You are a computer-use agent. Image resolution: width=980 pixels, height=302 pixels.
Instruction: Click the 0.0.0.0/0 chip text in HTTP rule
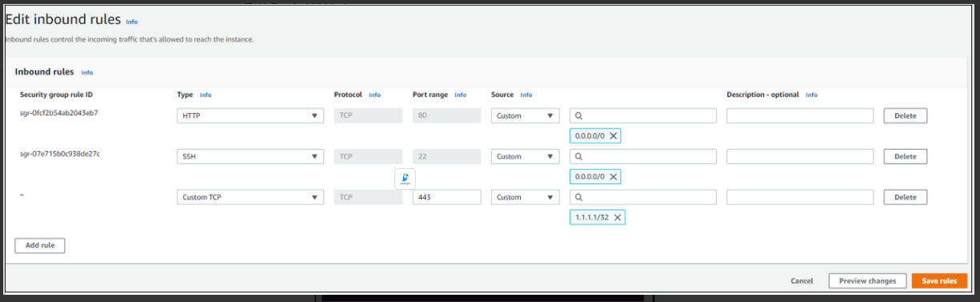590,136
